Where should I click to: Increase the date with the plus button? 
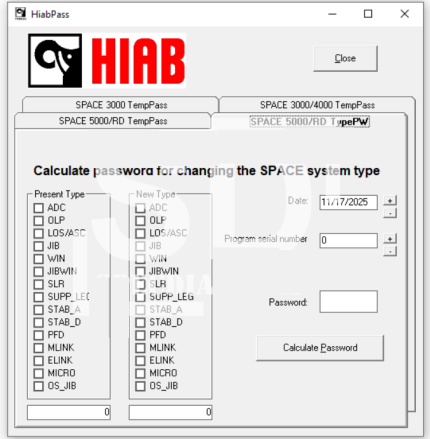(x=390, y=200)
